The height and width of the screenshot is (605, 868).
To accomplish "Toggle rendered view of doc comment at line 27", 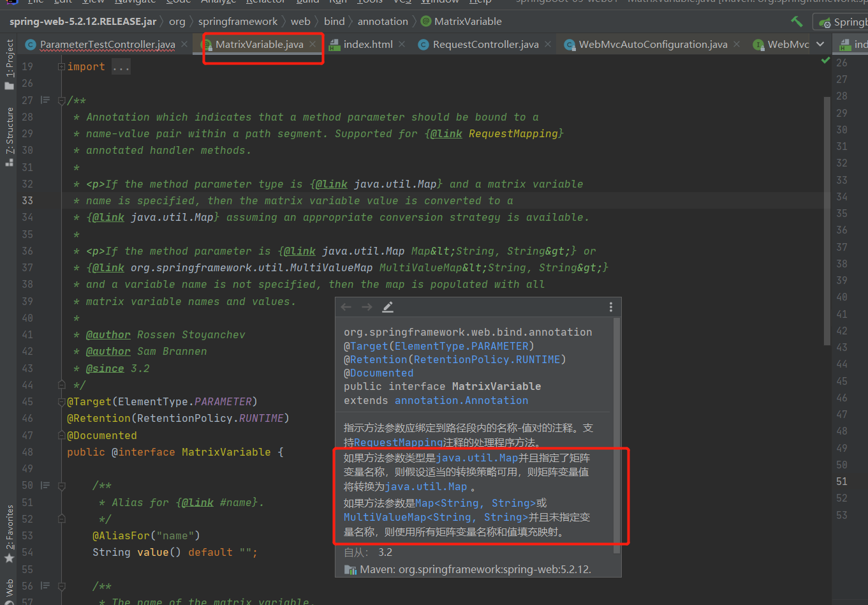I will [45, 100].
